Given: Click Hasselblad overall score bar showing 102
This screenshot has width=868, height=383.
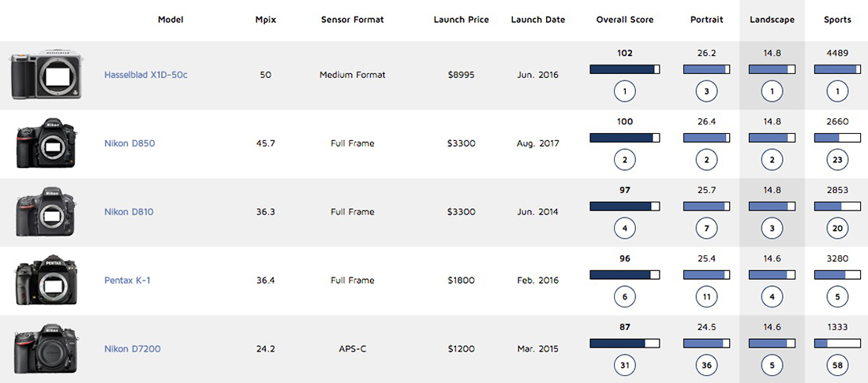Looking at the screenshot, I should tap(624, 69).
